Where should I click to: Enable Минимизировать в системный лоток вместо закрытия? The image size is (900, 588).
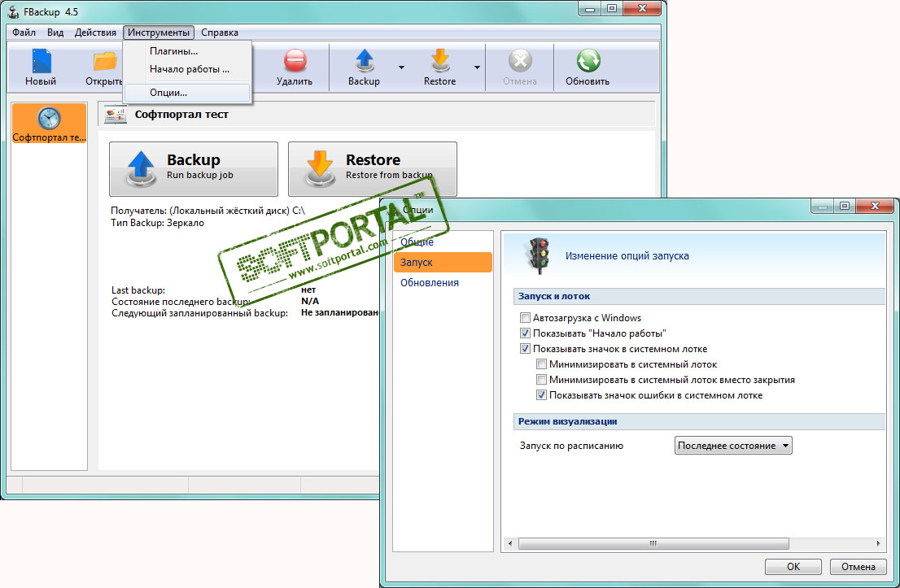[x=540, y=380]
